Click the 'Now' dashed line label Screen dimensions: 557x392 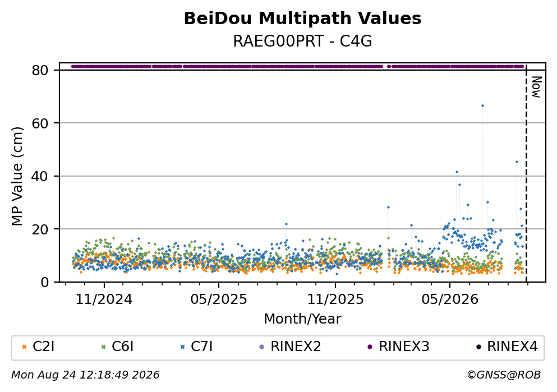point(536,87)
